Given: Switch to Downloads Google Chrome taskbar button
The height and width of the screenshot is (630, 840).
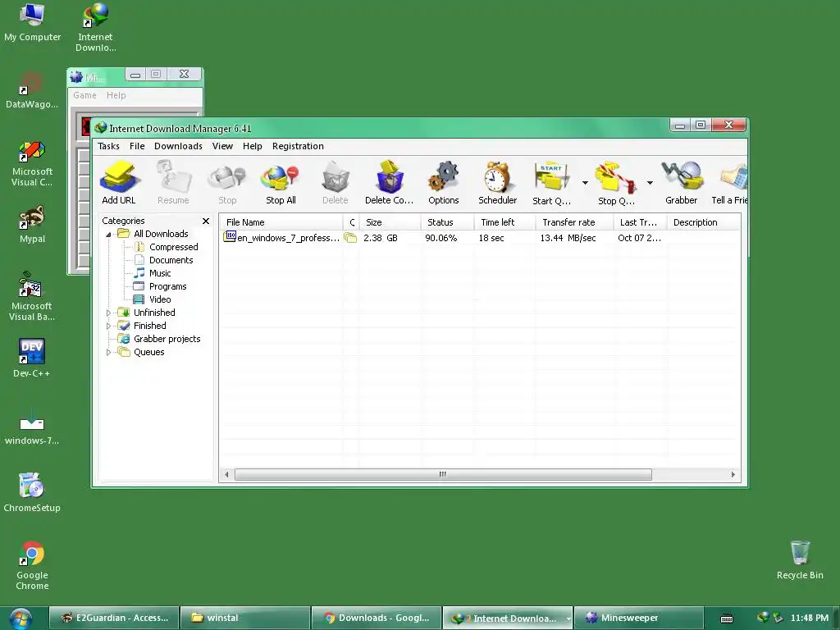Looking at the screenshot, I should click(x=377, y=619).
